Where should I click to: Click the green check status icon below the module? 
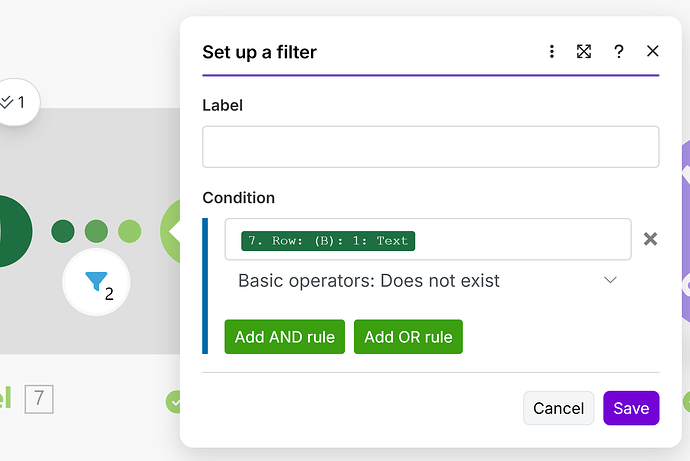174,402
